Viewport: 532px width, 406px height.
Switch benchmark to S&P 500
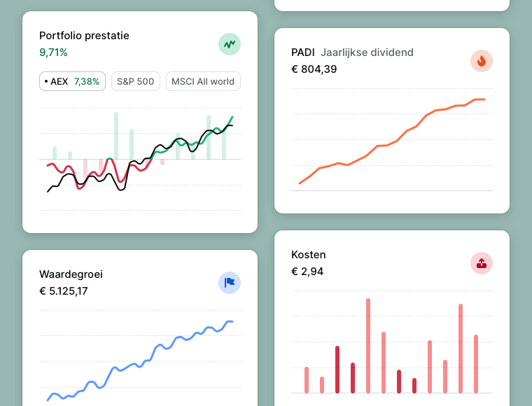pos(135,81)
